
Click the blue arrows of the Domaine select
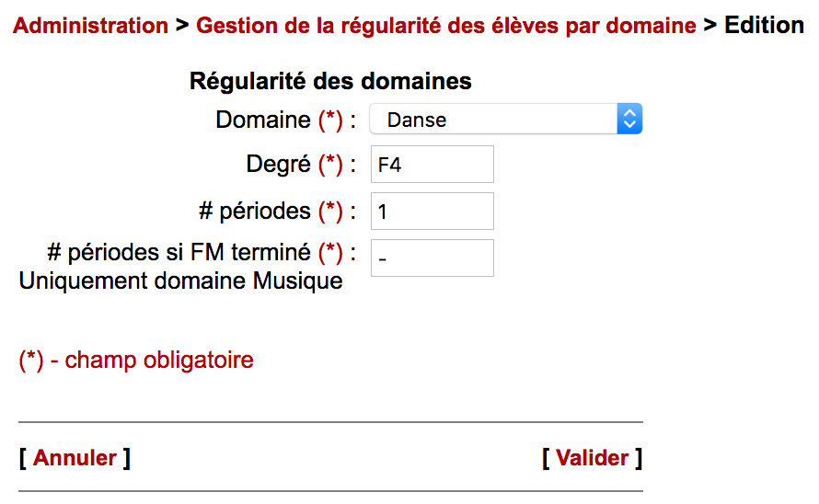[x=629, y=120]
